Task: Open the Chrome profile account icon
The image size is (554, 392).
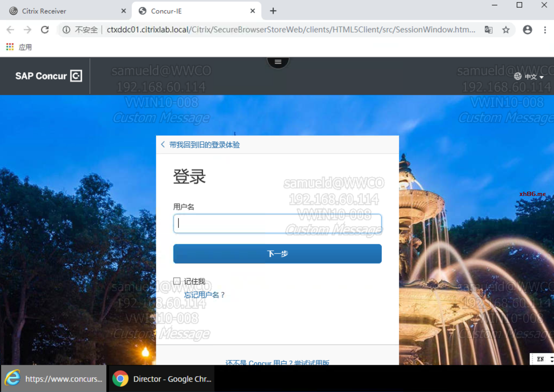Action: point(527,29)
